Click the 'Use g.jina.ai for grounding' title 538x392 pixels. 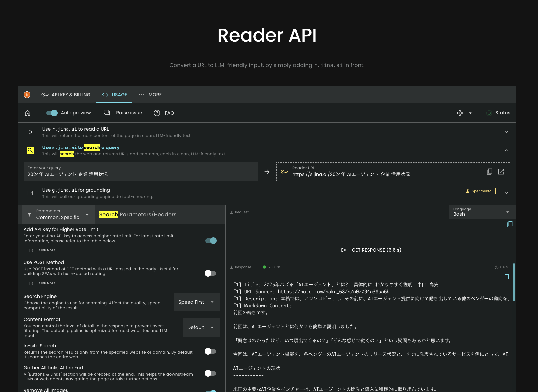pyautogui.click(x=76, y=190)
